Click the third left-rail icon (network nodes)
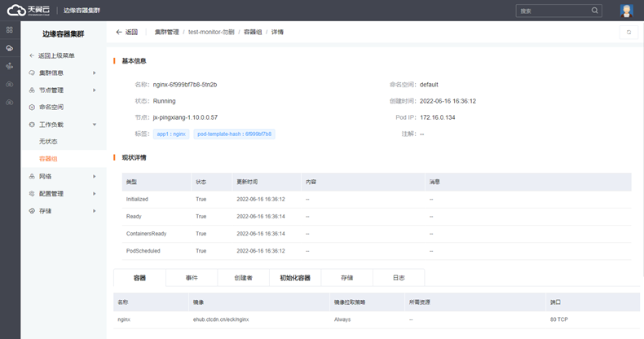 [10, 66]
